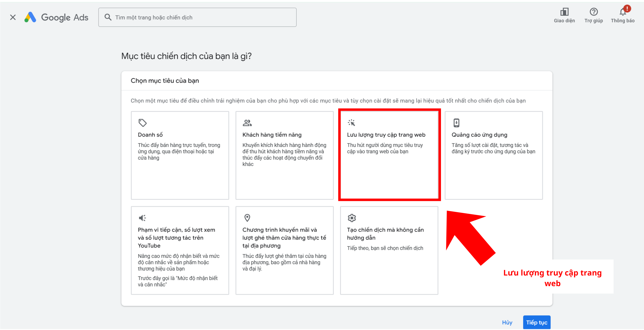644x330 pixels.
Task: Click the price tag icon on Doanh số
Action: [x=142, y=123]
